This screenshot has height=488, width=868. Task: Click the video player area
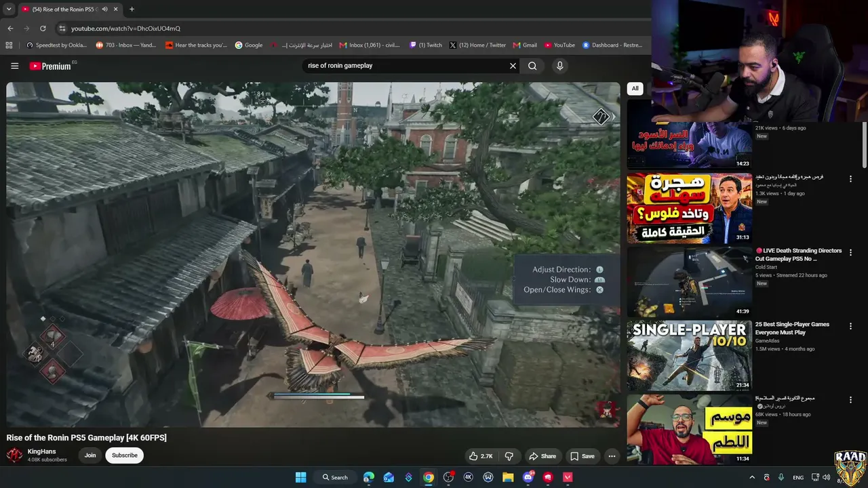pos(313,255)
